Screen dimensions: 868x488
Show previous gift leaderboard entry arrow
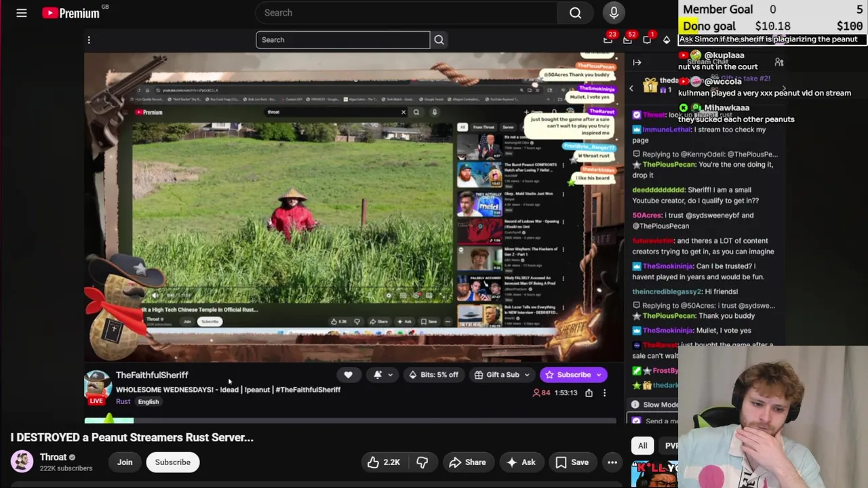coord(631,88)
